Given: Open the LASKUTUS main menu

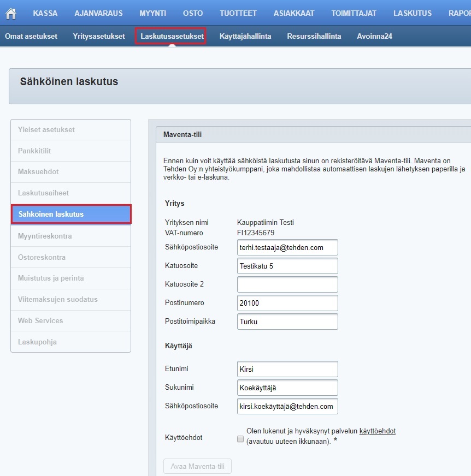Looking at the screenshot, I should click(412, 14).
